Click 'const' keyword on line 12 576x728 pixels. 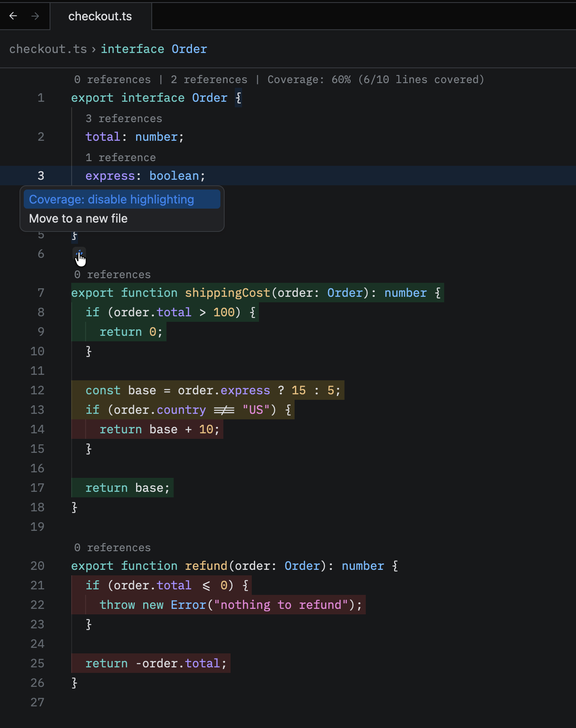[103, 390]
